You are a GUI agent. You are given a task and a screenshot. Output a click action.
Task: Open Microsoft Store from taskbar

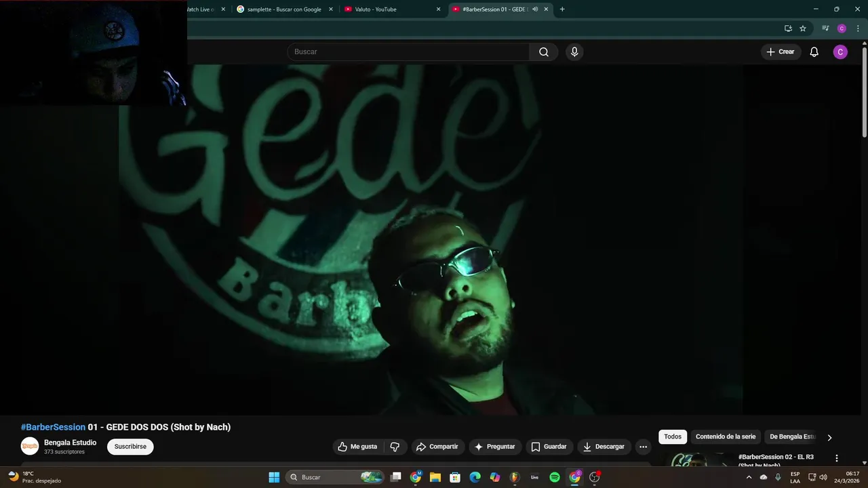point(455,477)
